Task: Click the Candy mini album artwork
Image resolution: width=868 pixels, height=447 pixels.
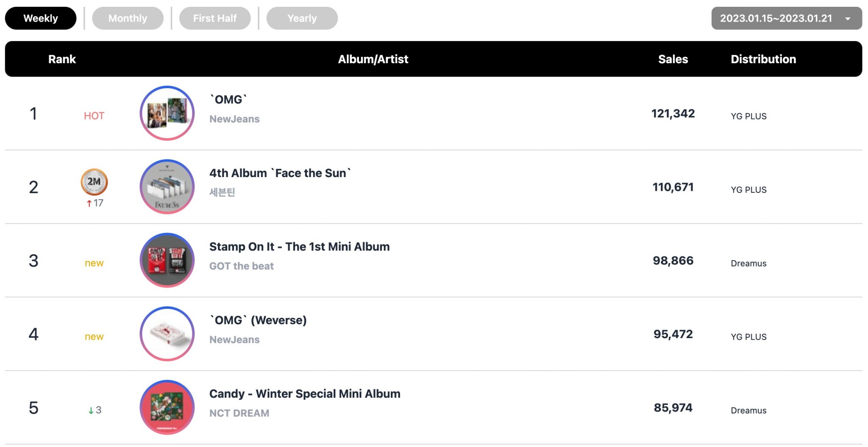Action: click(167, 407)
